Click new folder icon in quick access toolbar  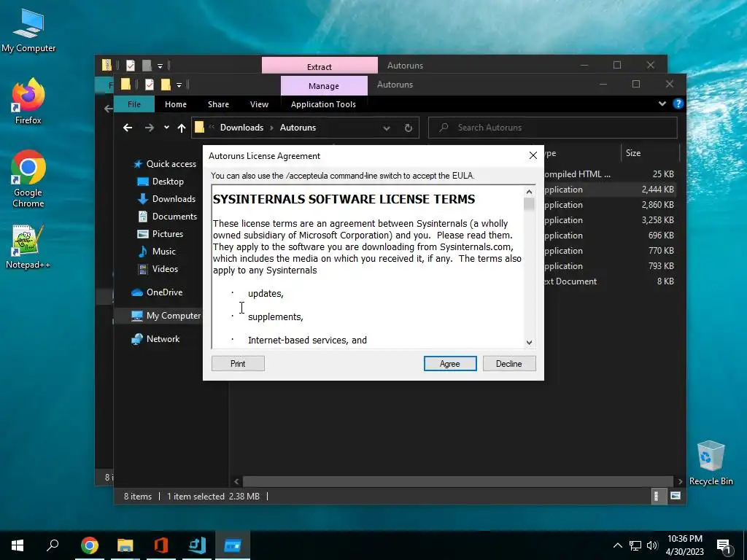click(x=166, y=85)
